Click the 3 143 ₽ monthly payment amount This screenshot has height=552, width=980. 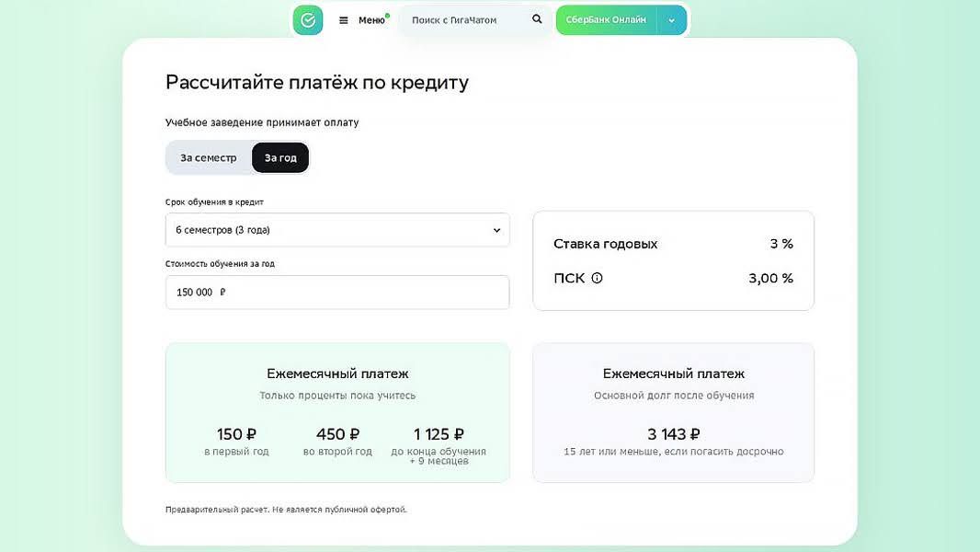coord(673,434)
